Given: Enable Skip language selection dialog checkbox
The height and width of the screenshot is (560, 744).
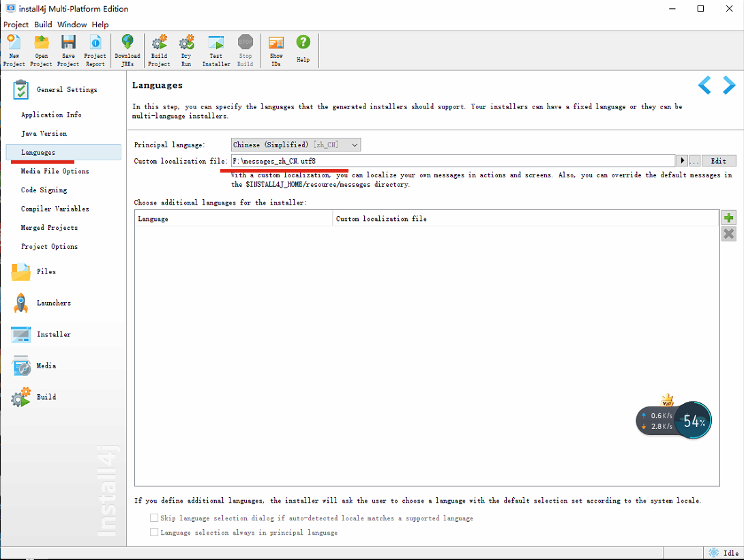Looking at the screenshot, I should click(154, 518).
